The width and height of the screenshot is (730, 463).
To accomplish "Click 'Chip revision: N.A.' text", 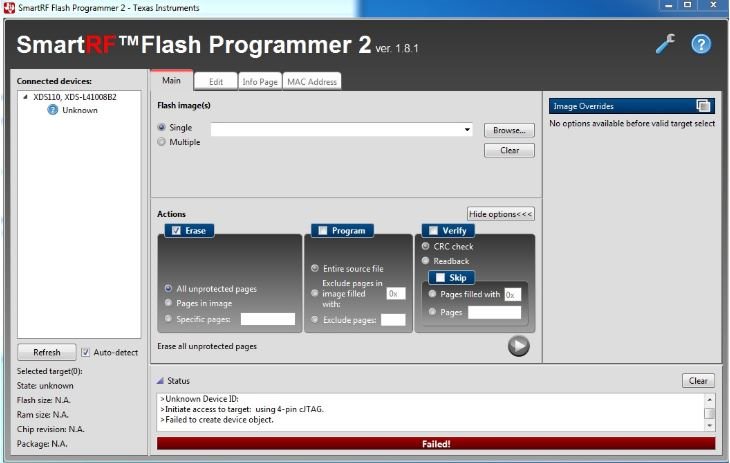I will point(51,429).
